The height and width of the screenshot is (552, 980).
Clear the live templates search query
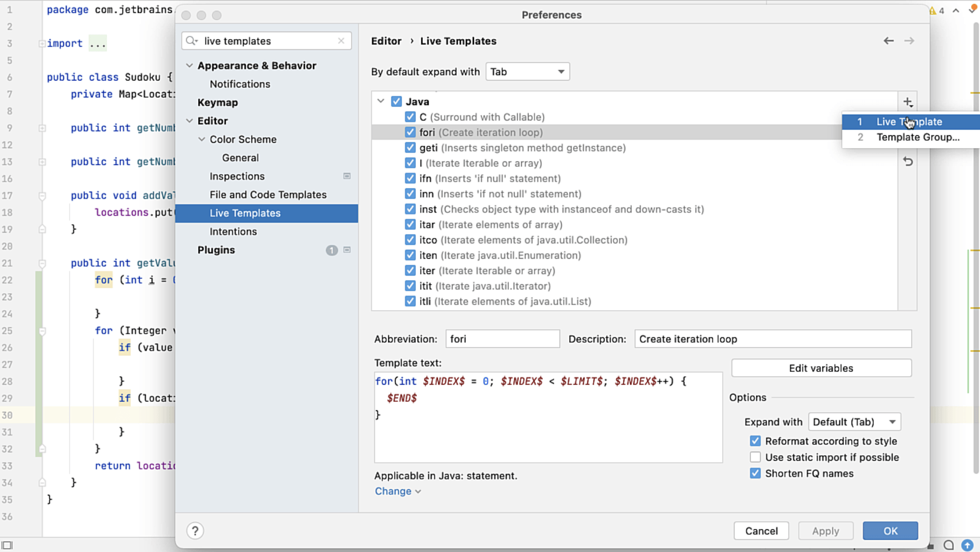(x=341, y=41)
